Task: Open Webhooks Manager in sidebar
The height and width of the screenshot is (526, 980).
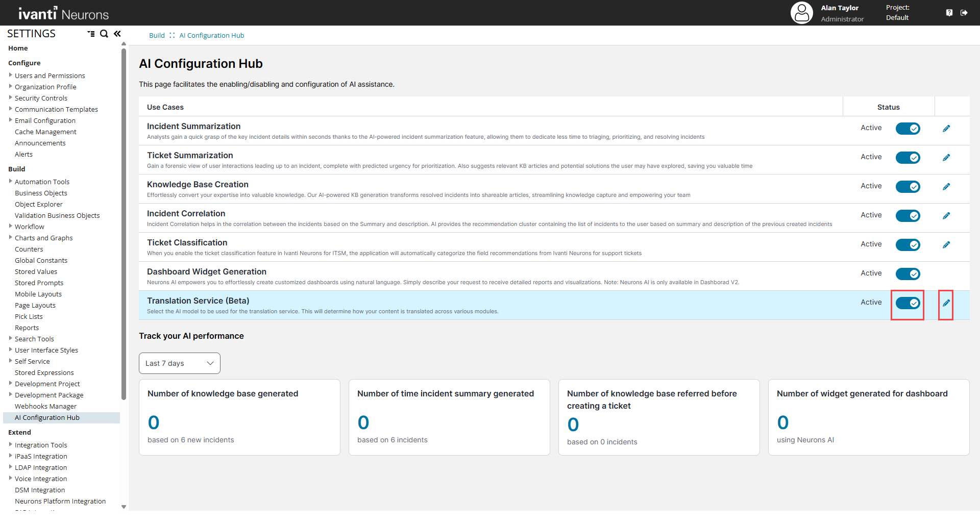Action: point(45,407)
